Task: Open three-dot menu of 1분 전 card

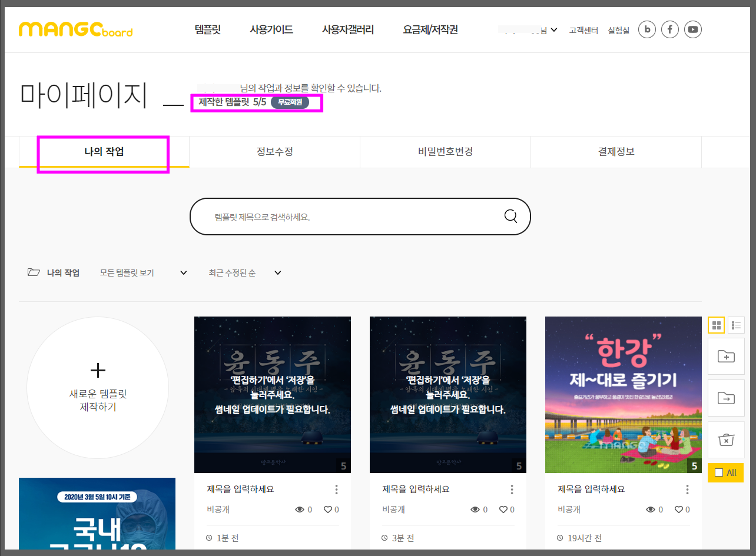Action: [336, 490]
